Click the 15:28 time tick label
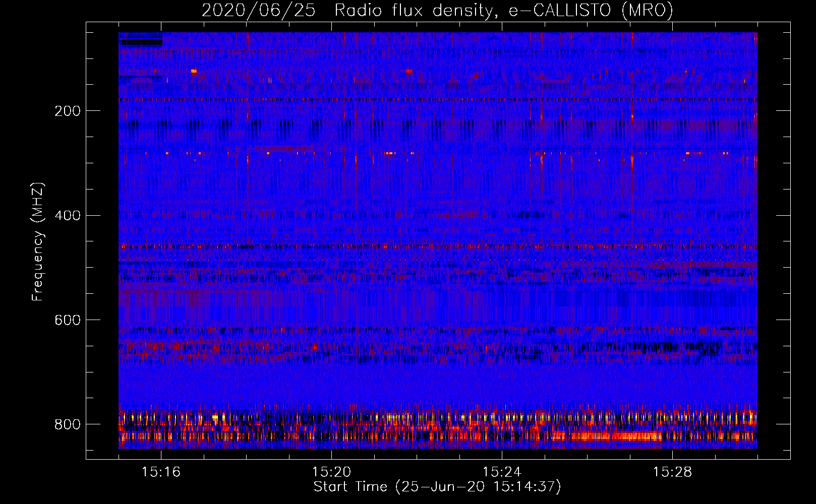The width and height of the screenshot is (816, 504). 672,472
